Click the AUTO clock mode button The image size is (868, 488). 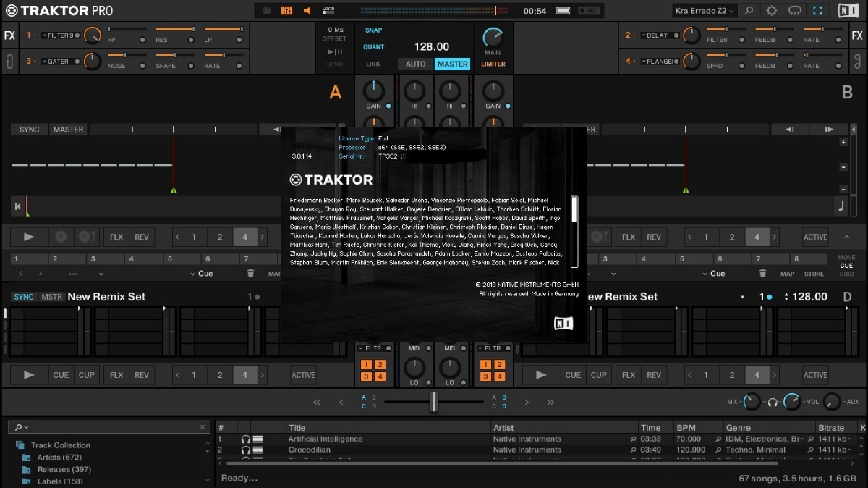click(415, 64)
